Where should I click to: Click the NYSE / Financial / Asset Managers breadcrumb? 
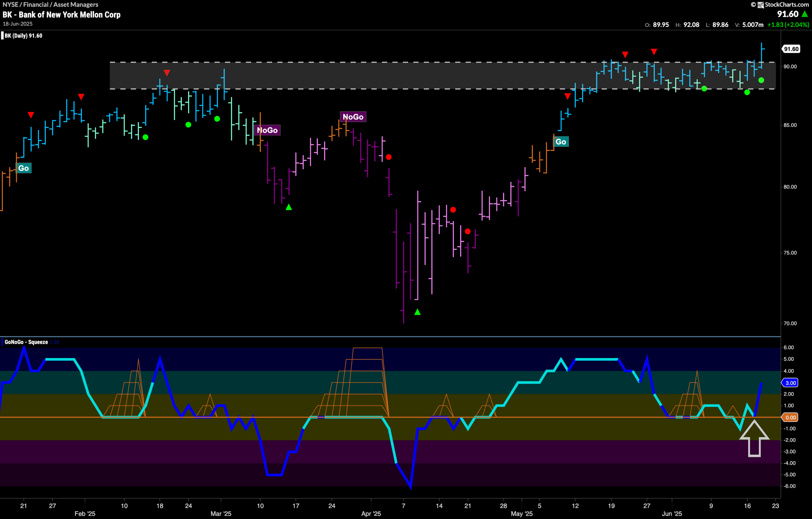50,4
